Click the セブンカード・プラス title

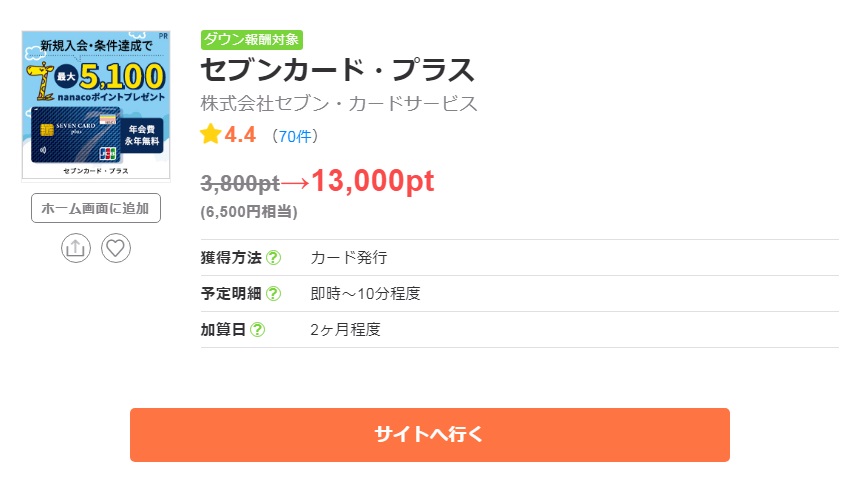coord(337,70)
